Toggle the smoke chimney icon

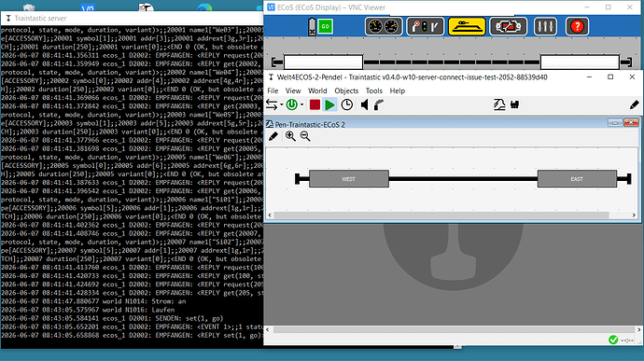pos(379,104)
